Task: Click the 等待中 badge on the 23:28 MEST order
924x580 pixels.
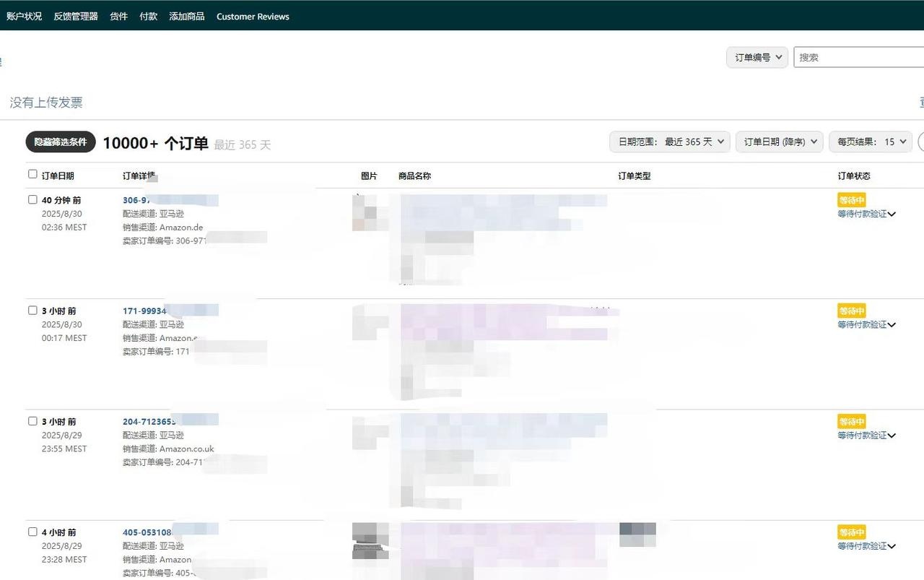Action: click(852, 532)
